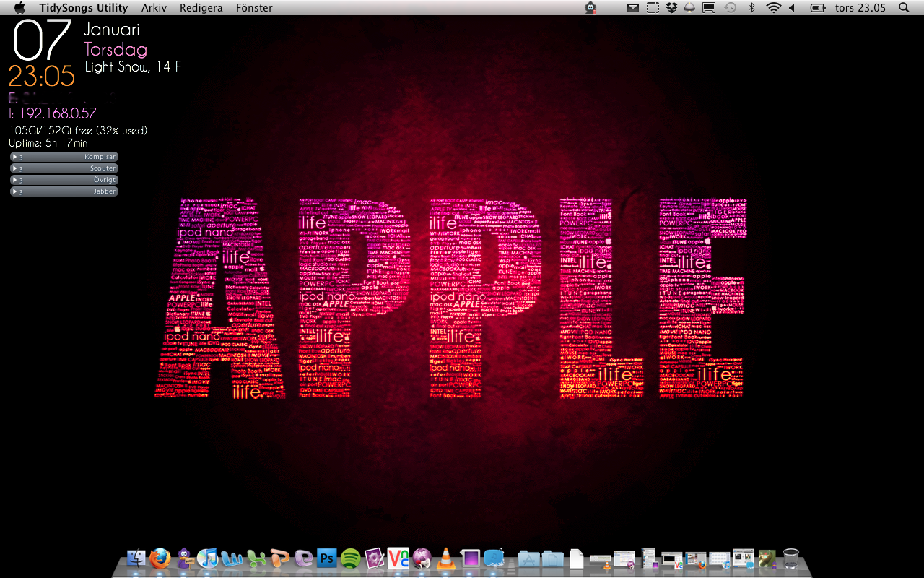924x578 pixels.
Task: Expand the Övrigt contact group
Action: 64,180
